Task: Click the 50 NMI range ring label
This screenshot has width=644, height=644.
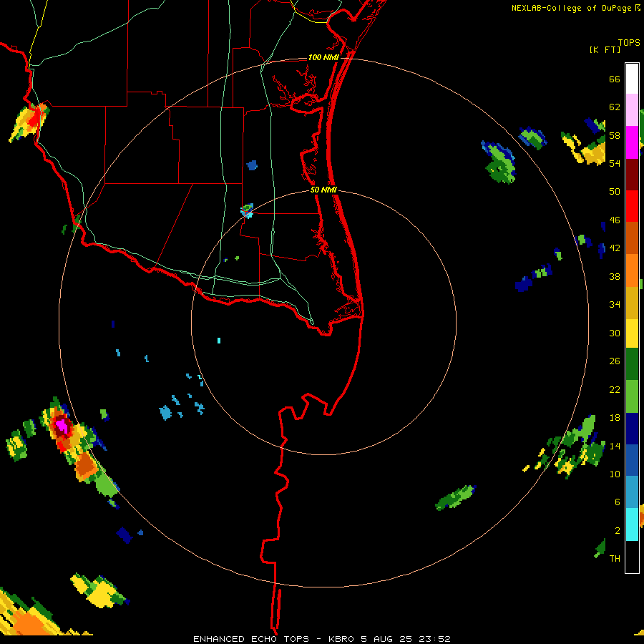Action: [x=323, y=190]
